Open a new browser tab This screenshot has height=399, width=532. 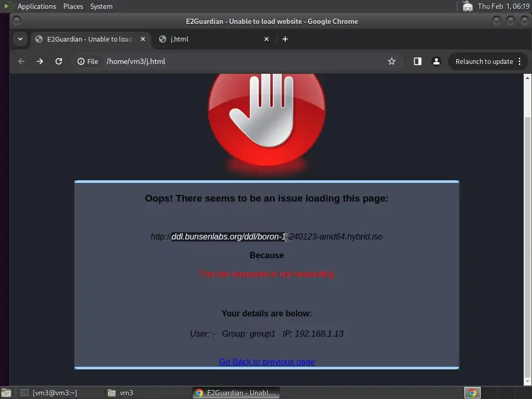point(285,39)
